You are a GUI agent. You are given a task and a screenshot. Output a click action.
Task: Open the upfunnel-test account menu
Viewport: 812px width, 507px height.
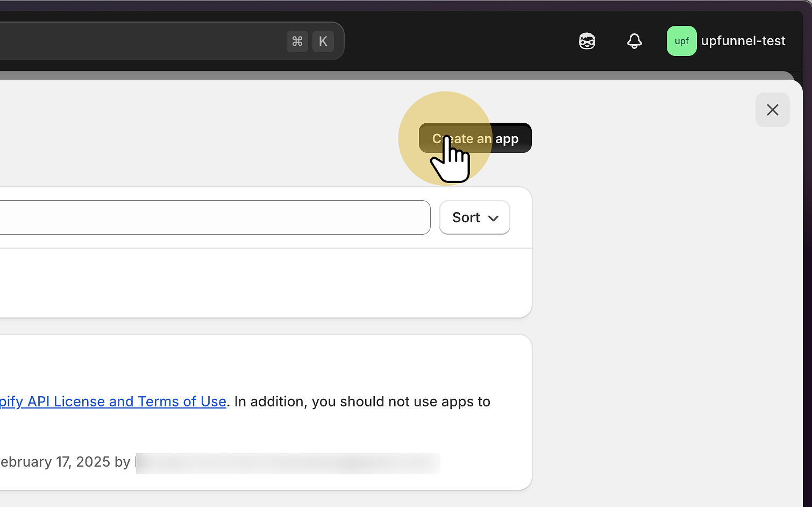[743, 41]
